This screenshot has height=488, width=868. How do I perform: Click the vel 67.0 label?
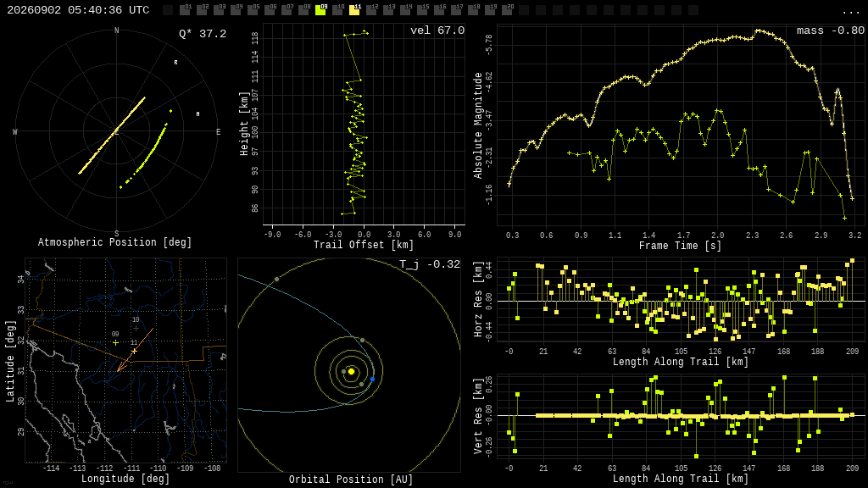pos(437,30)
